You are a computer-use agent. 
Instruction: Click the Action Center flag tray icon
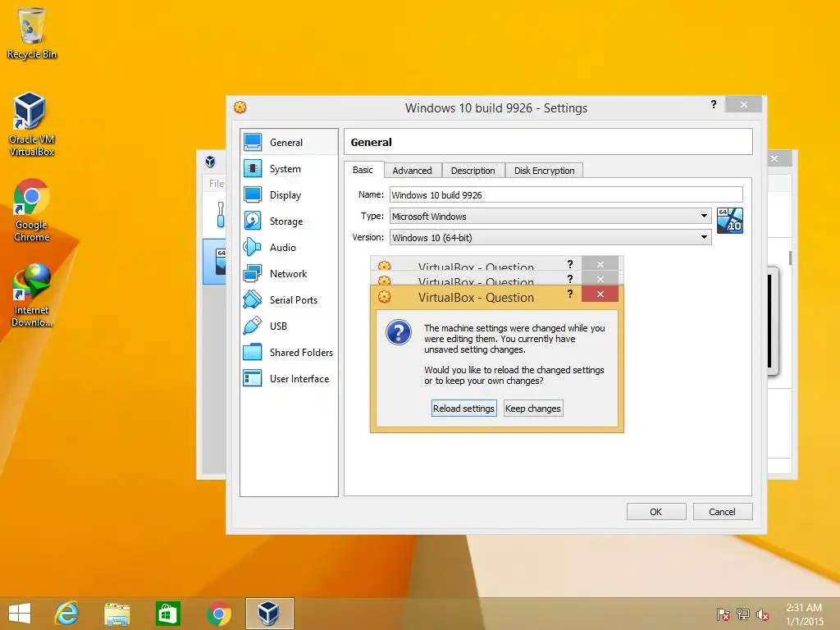coord(724,614)
